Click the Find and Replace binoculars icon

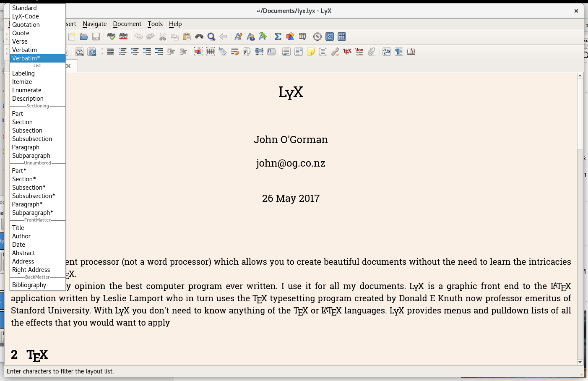[199, 37]
